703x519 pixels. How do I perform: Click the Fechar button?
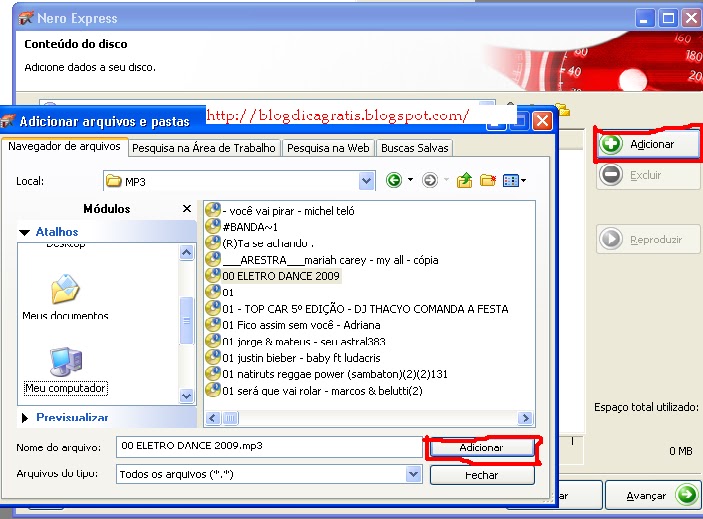482,475
